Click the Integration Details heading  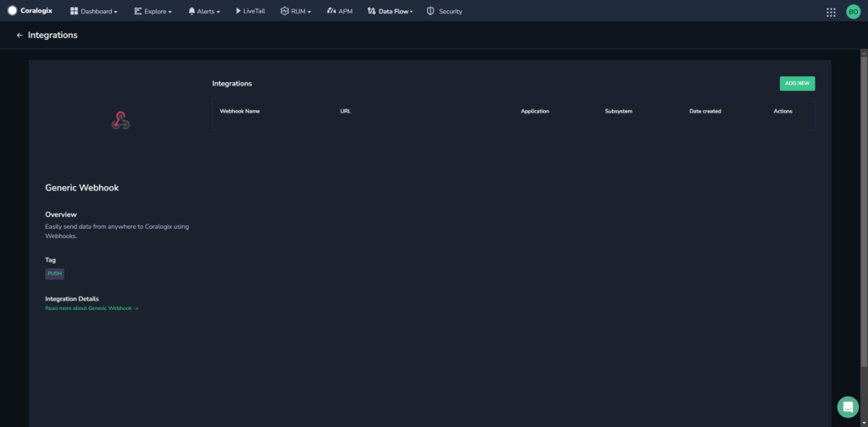[x=72, y=299]
